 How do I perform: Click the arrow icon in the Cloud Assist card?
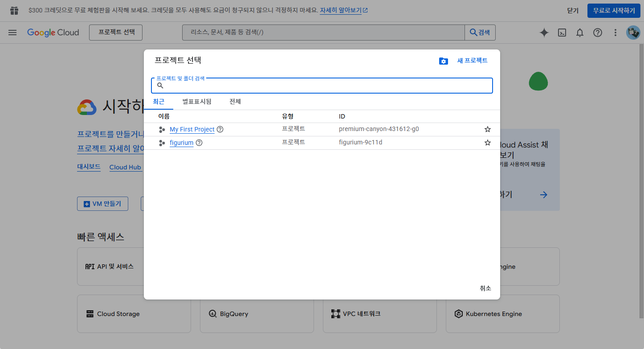pyautogui.click(x=543, y=194)
